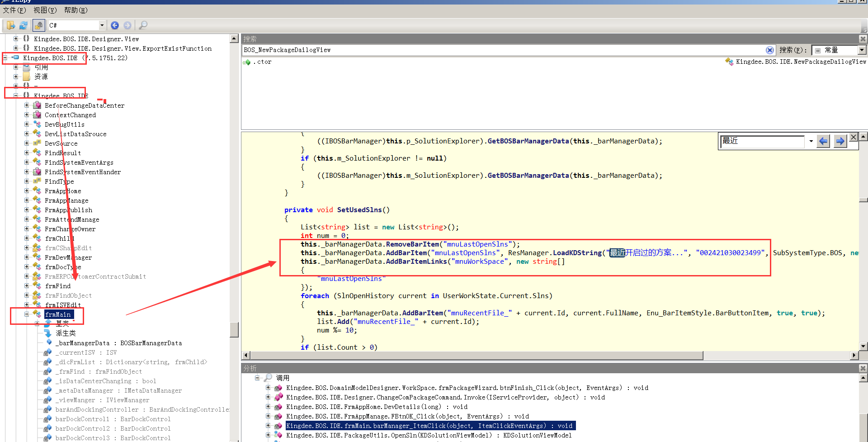Collapse the frmMain class node
This screenshot has width=868, height=442.
pyautogui.click(x=27, y=314)
